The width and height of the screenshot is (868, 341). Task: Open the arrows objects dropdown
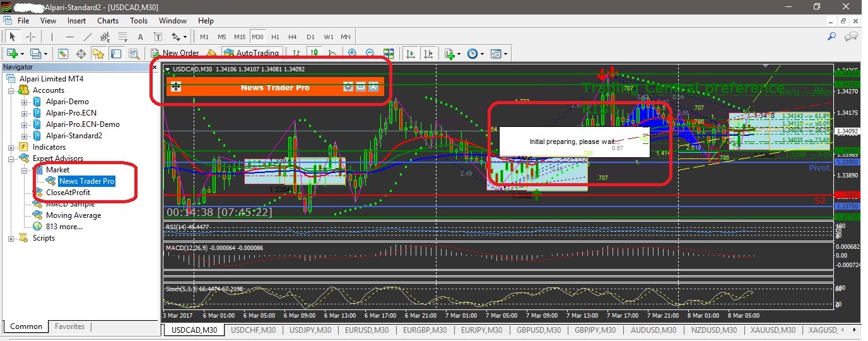[x=179, y=37]
